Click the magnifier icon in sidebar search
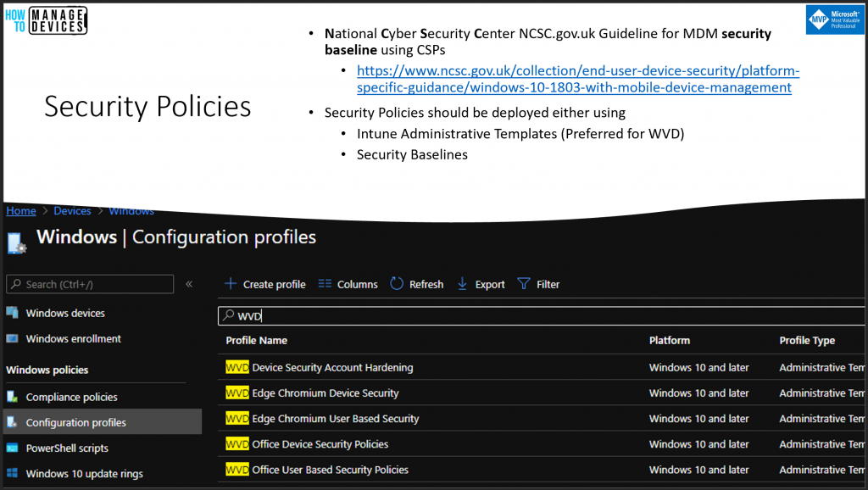This screenshot has height=490, width=868. [16, 284]
